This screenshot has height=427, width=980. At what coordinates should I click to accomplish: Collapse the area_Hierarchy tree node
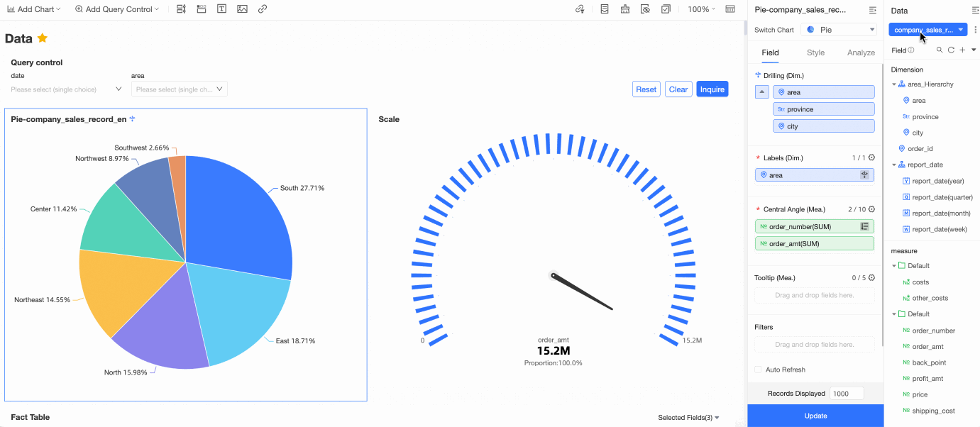click(x=894, y=84)
